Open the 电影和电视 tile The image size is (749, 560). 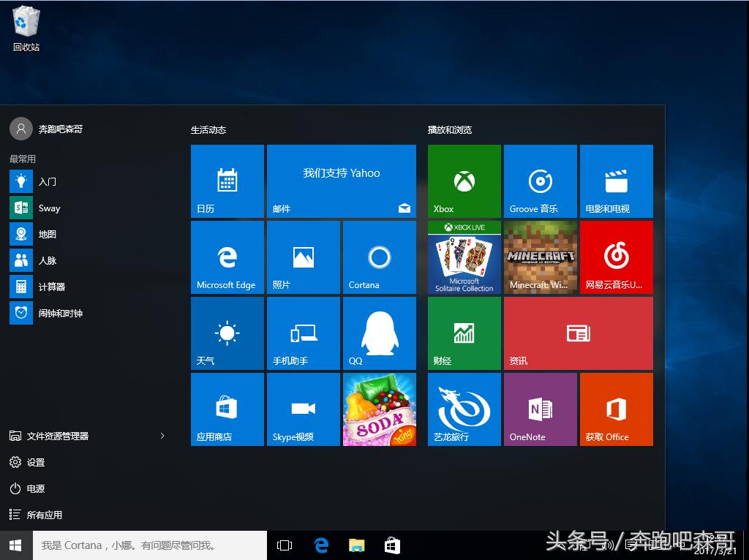click(x=616, y=181)
